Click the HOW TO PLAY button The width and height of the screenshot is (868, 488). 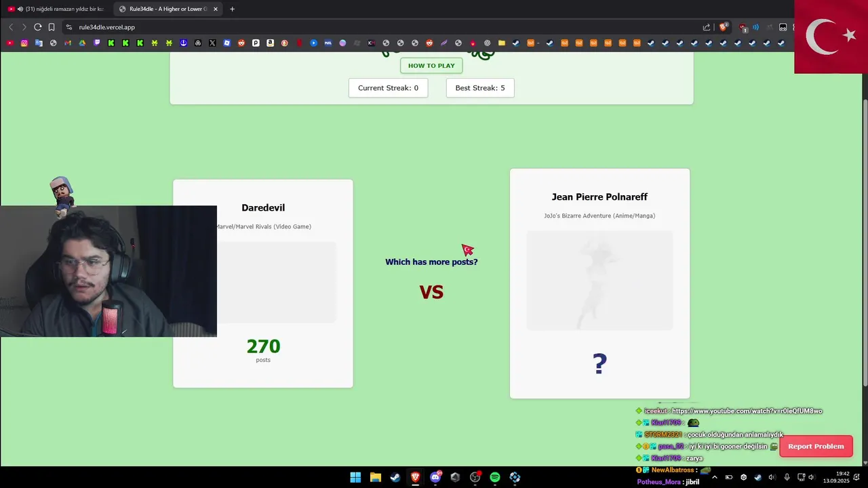pyautogui.click(x=431, y=66)
